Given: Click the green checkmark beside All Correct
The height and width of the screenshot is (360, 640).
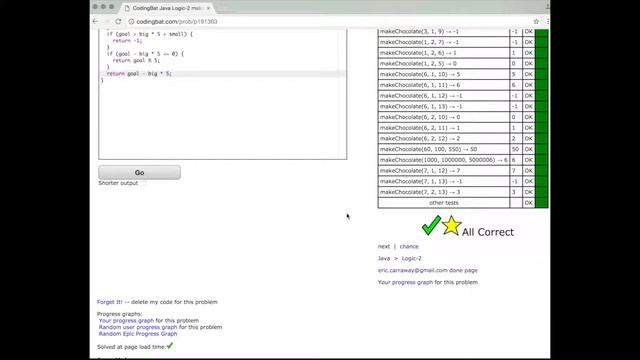Looking at the screenshot, I should pyautogui.click(x=431, y=225).
